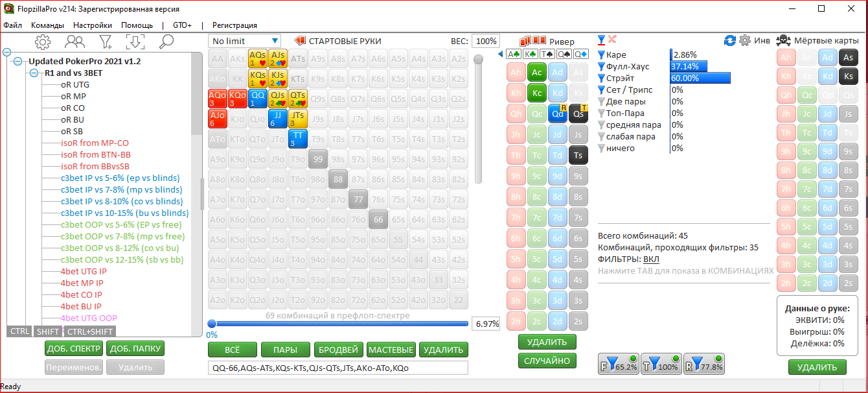This screenshot has height=393, width=868.
Task: Open the Помощь menu
Action: tap(137, 25)
